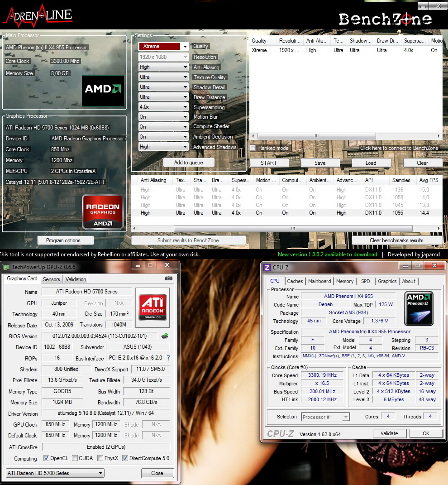Open the Resolution dropdown showing 1920 x 1080
Viewport: 448px width, 485px height.
point(163,57)
